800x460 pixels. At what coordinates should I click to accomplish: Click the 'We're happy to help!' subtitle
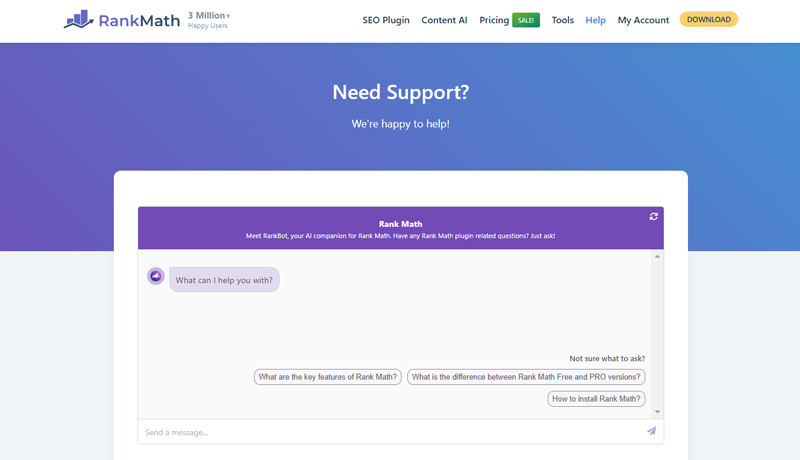pyautogui.click(x=401, y=124)
